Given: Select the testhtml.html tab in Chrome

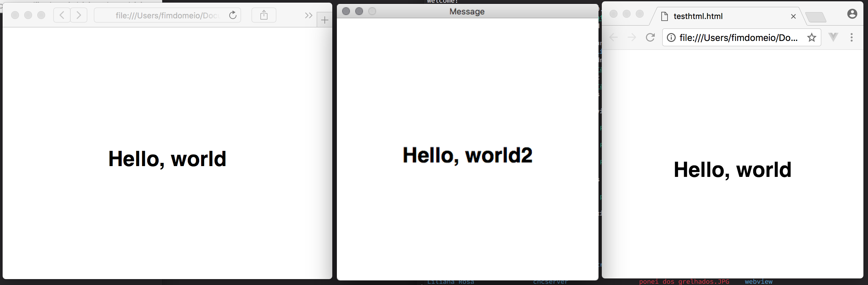Looking at the screenshot, I should [x=728, y=16].
